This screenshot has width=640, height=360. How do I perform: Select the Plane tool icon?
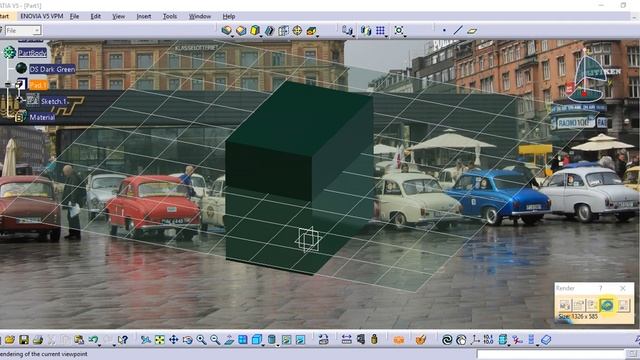click(x=472, y=31)
